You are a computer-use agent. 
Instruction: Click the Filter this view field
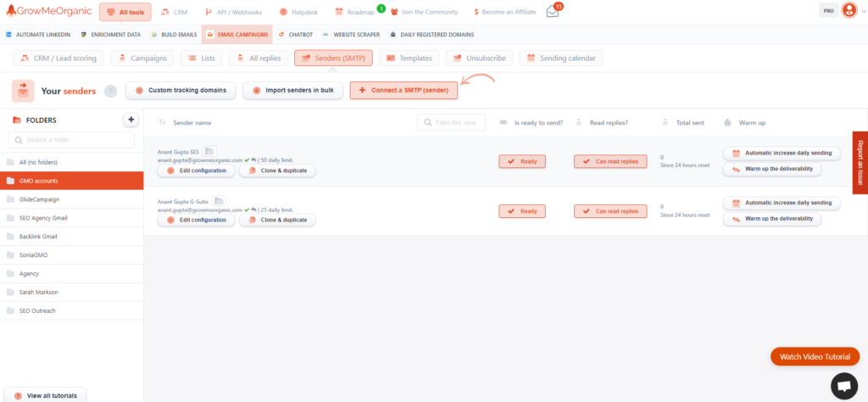point(451,122)
